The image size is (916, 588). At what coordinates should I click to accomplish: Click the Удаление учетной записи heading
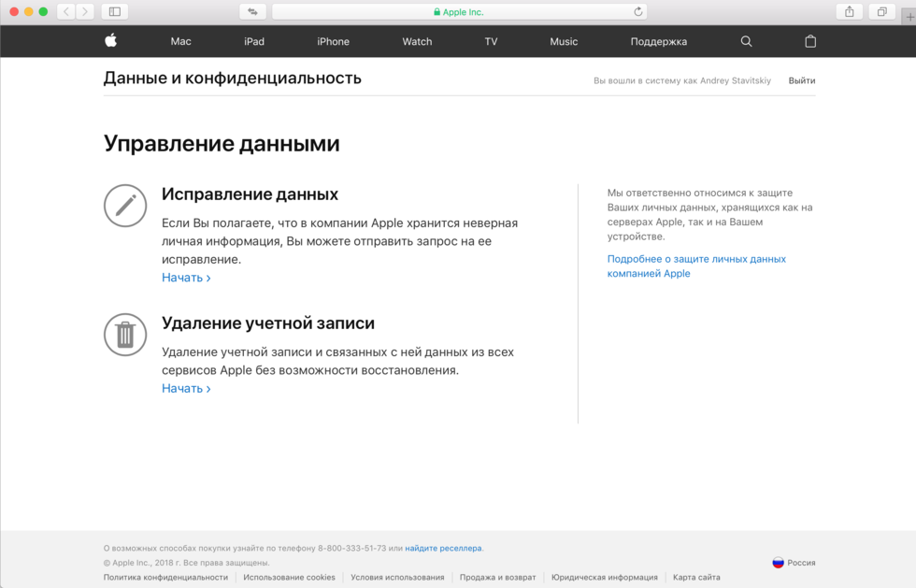point(268,323)
